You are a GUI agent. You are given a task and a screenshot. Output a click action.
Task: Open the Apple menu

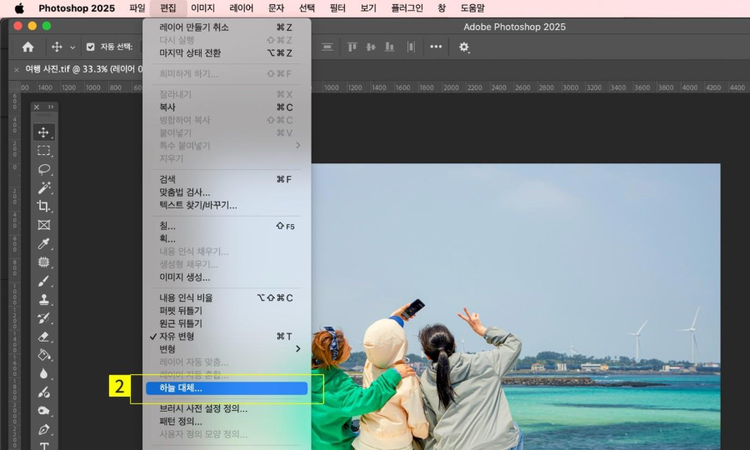pyautogui.click(x=19, y=8)
